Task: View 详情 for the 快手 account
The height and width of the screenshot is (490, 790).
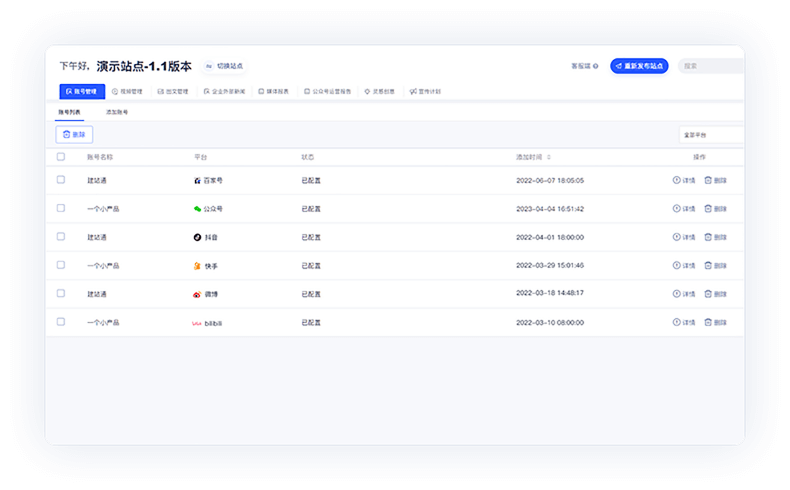Action: tap(684, 265)
